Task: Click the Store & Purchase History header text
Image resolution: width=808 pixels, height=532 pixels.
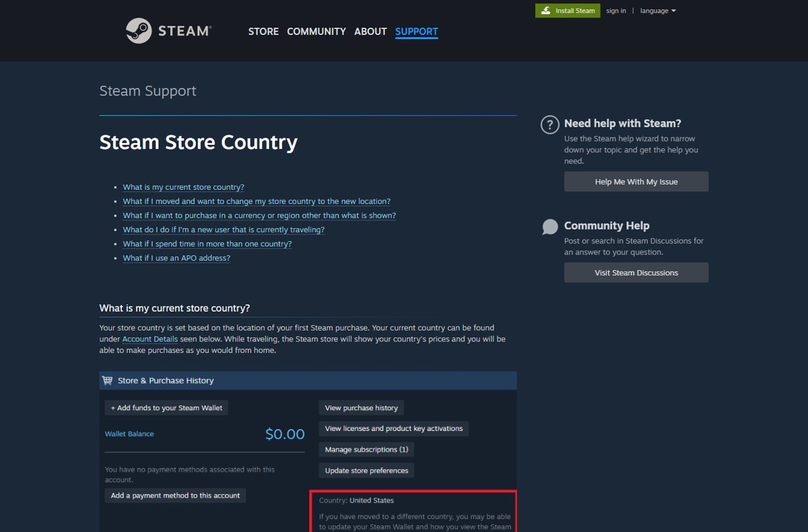Action: tap(166, 380)
